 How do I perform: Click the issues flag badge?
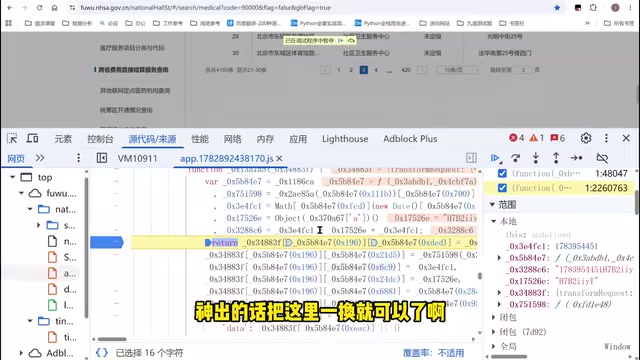558,138
